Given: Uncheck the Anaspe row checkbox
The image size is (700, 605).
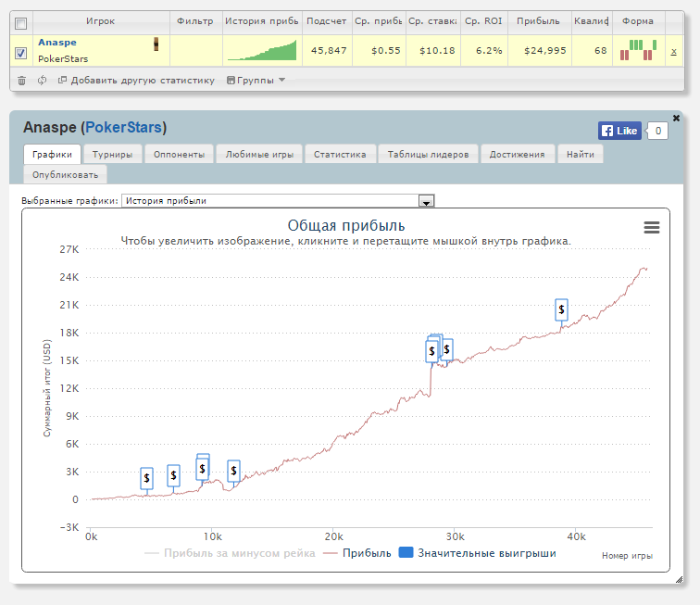Looking at the screenshot, I should click(20, 53).
